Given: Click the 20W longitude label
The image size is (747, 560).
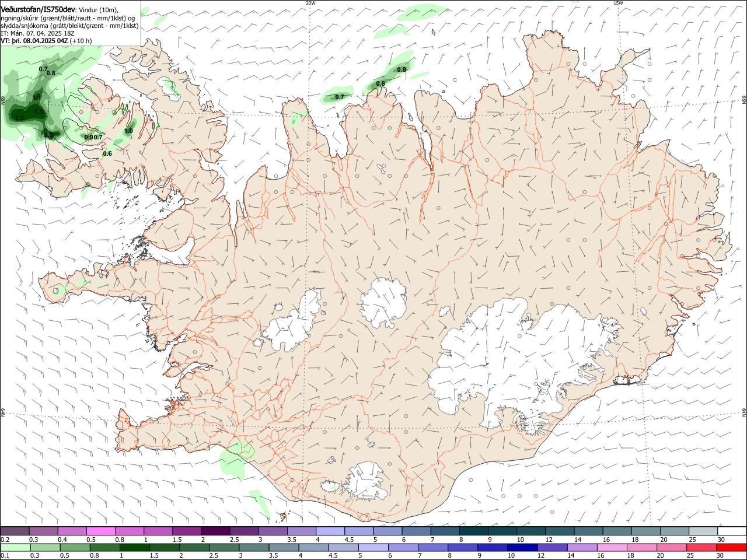Looking at the screenshot, I should [310, 3].
